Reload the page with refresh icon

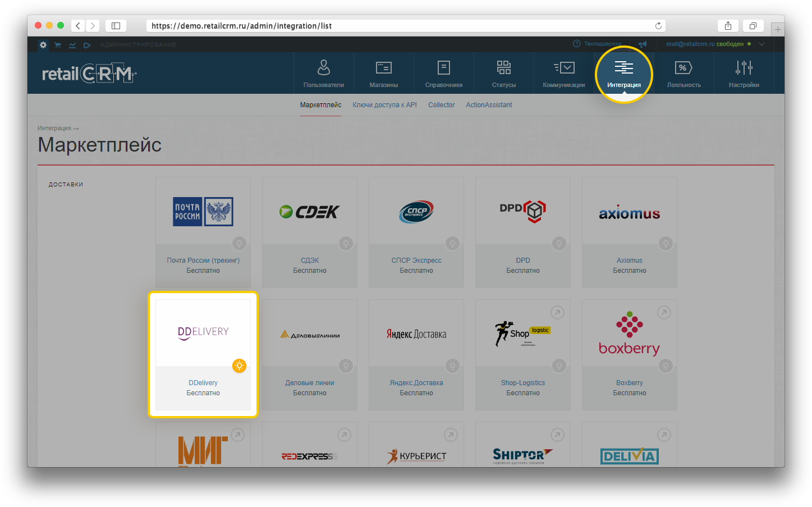point(658,26)
